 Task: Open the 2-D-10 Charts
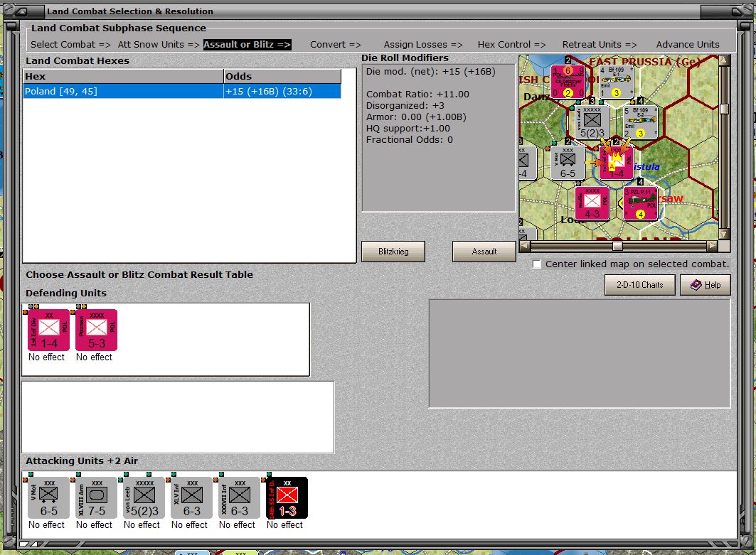point(640,285)
